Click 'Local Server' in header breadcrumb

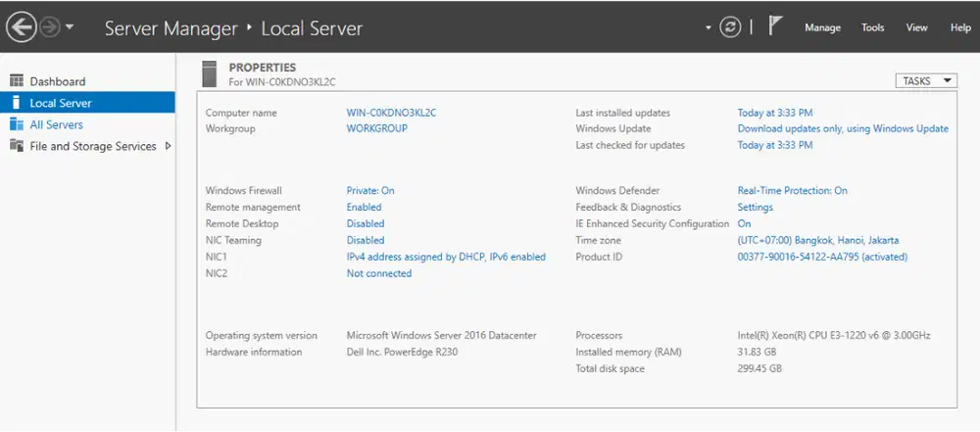[x=312, y=28]
